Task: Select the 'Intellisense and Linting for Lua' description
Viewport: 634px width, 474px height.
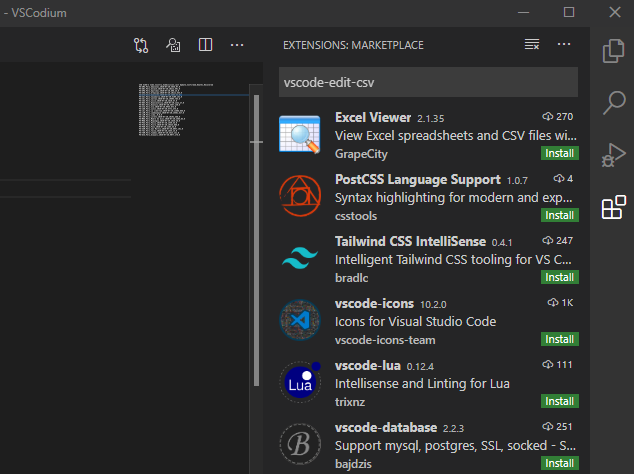Action: 422,383
